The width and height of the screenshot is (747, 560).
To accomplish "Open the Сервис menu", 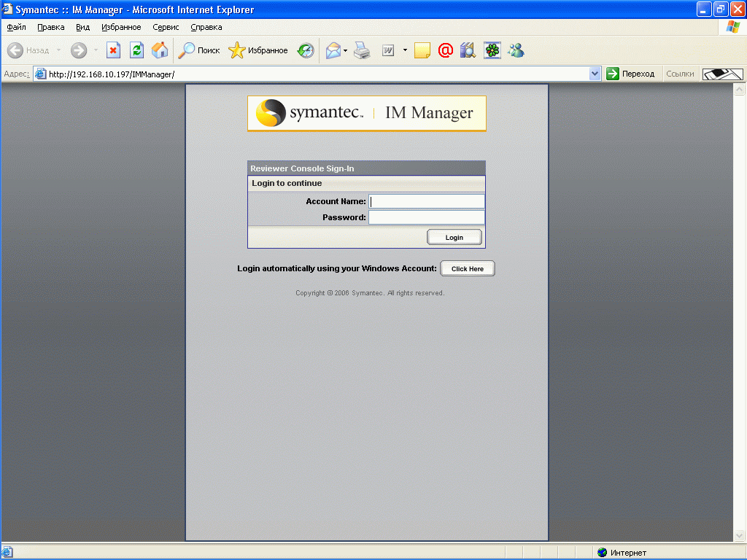I will (x=166, y=27).
